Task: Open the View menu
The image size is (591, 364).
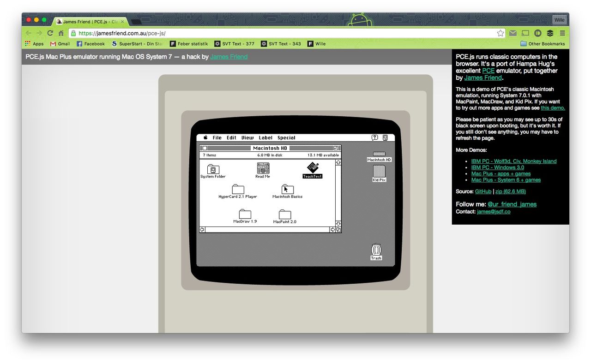Action: (x=247, y=137)
